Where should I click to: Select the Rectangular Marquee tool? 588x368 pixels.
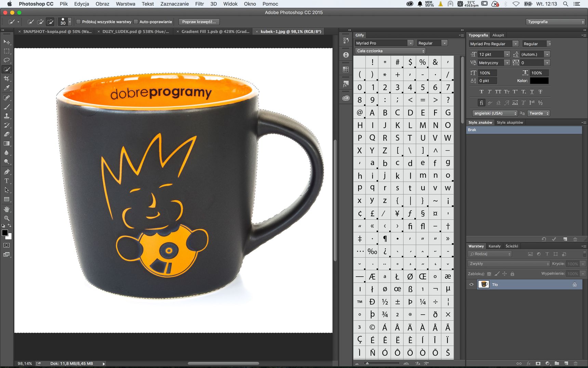click(6, 51)
